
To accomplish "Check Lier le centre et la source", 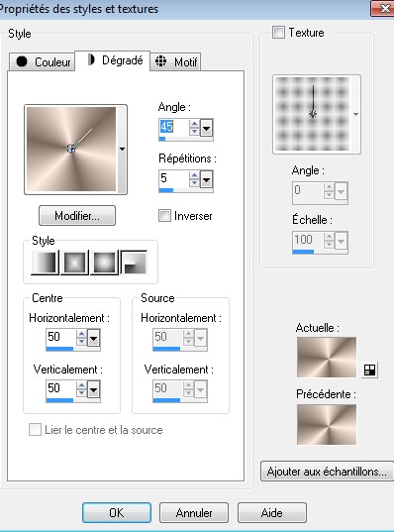I will (x=35, y=430).
